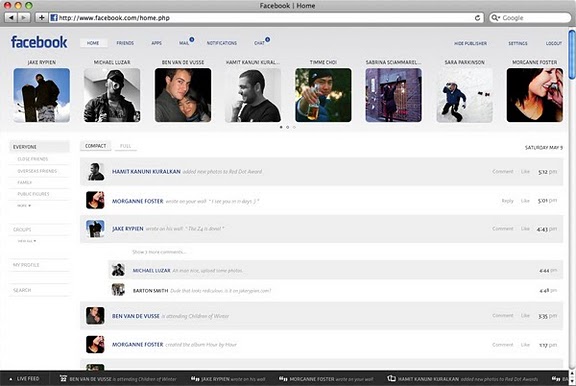Show 3 more comments on Jake's post
Viewport: 576px width, 386px height.
click(x=159, y=252)
